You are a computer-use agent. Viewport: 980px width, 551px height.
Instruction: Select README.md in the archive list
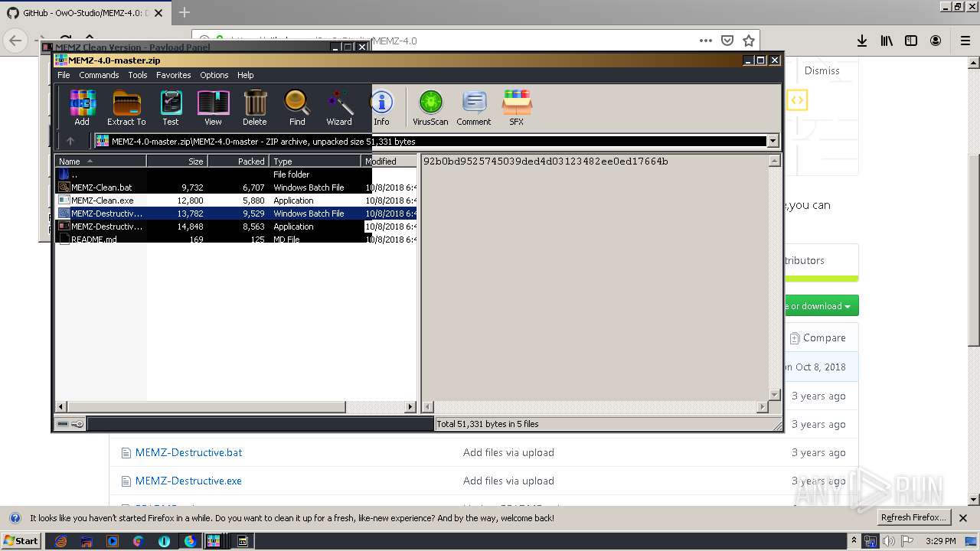coord(236,240)
